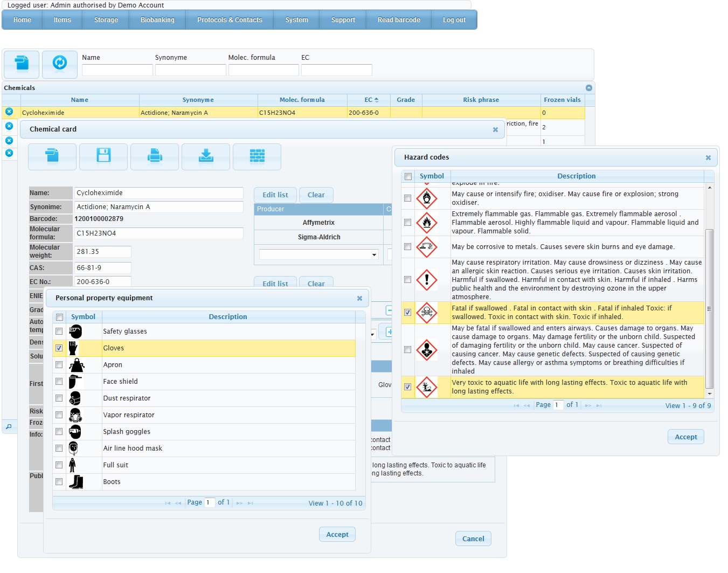Click the download icon in Chemical card toolbar
Image resolution: width=728 pixels, height=573 pixels.
(206, 156)
